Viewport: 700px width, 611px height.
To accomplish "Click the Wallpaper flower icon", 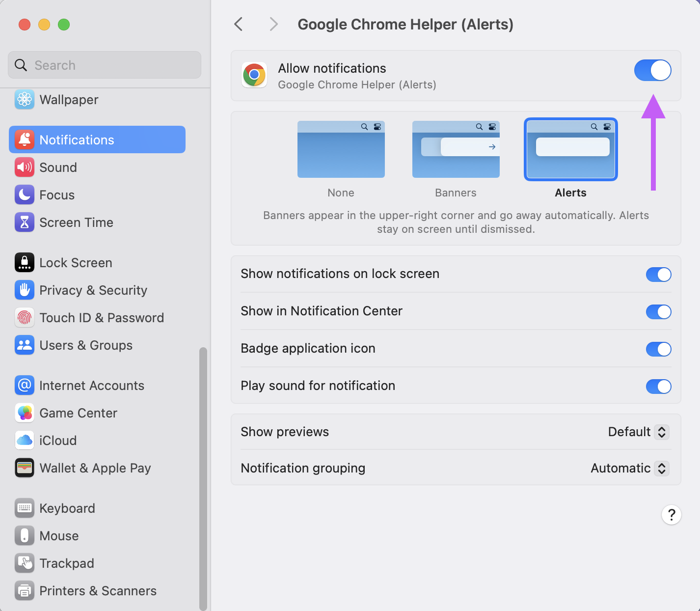I will click(x=25, y=99).
